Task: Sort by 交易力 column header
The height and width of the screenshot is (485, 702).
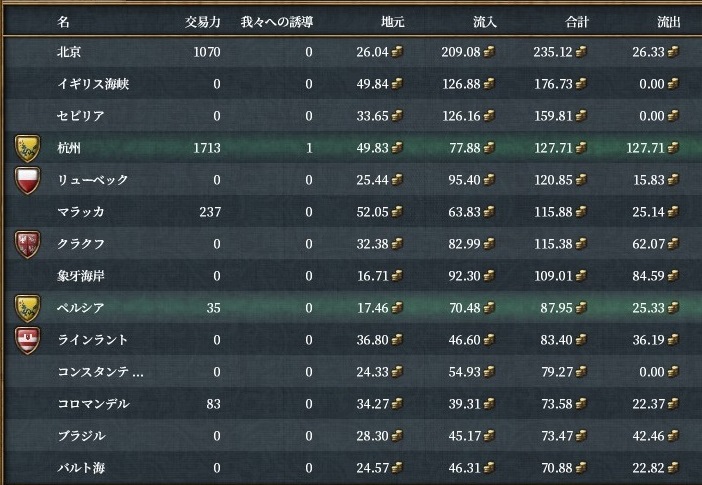Action: pos(203,21)
